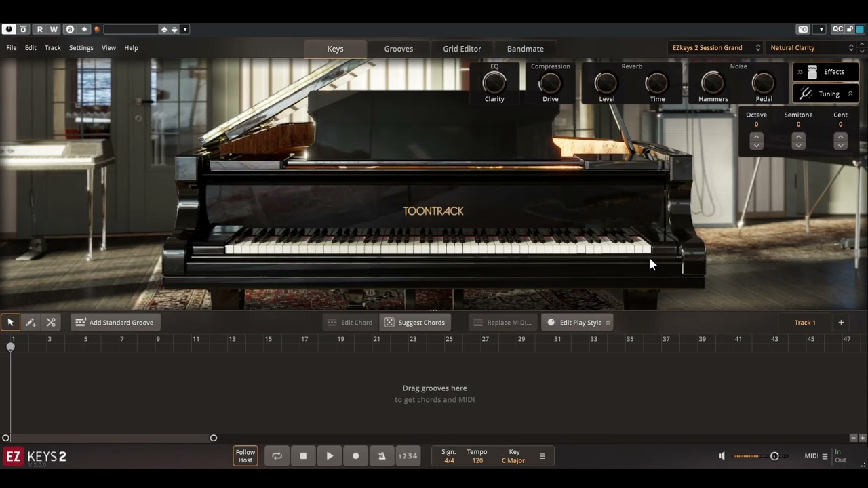Toggle the R automation read button
The height and width of the screenshot is (488, 868).
click(x=39, y=29)
